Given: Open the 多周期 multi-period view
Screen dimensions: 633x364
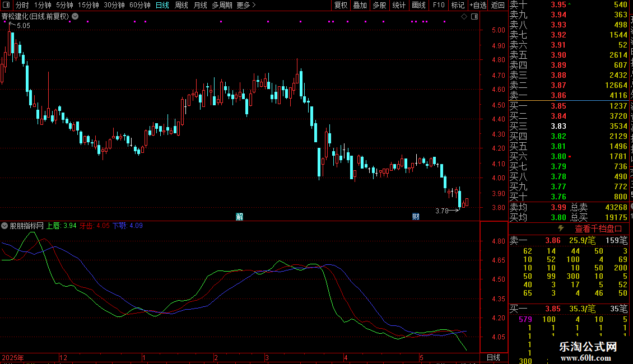Looking at the screenshot, I should pos(222,5).
